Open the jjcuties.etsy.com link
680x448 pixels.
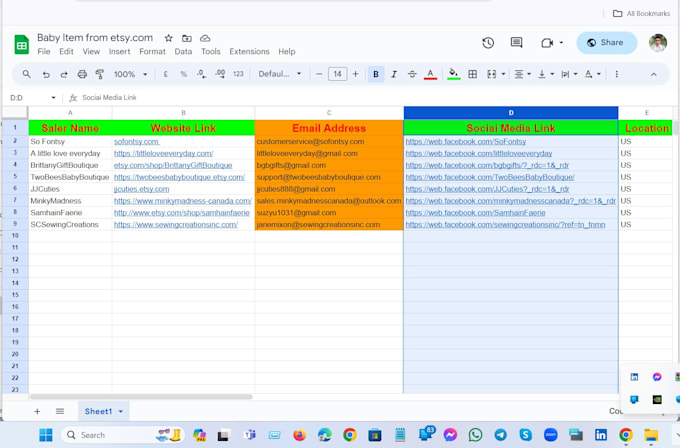click(141, 189)
